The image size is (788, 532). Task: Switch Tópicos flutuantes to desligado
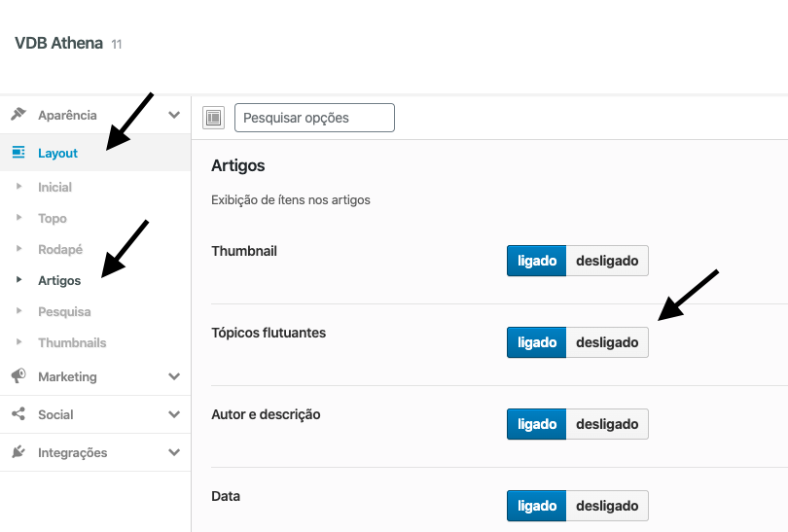click(607, 342)
